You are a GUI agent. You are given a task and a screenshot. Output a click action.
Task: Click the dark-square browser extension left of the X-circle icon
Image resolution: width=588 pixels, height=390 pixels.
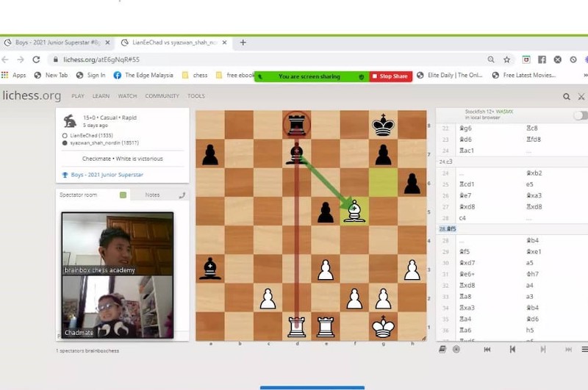point(542,59)
